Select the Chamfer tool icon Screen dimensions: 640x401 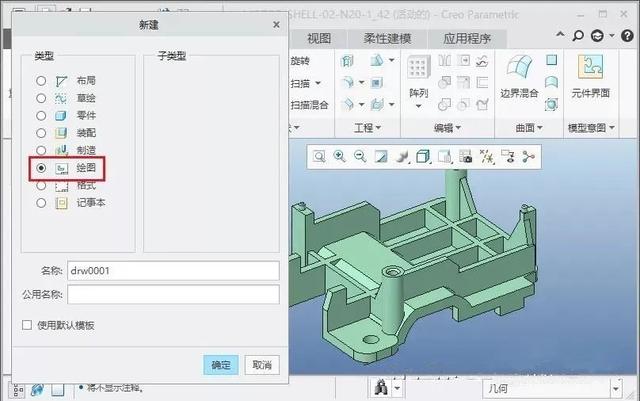coord(347,105)
